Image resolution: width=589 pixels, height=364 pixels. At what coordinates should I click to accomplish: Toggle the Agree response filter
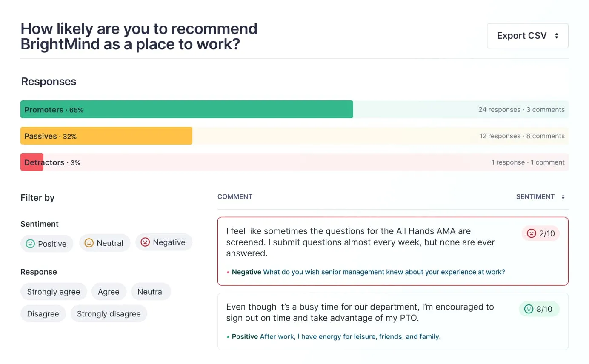(x=109, y=292)
